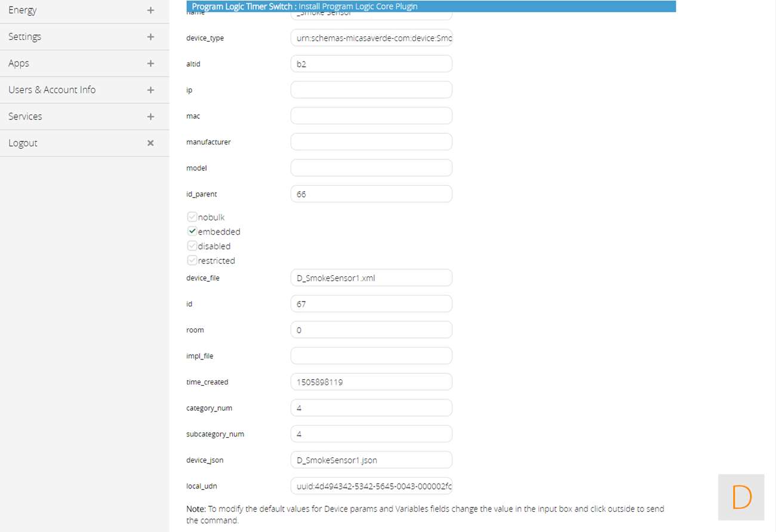The width and height of the screenshot is (776, 532).
Task: Click the altid input field
Action: point(371,64)
